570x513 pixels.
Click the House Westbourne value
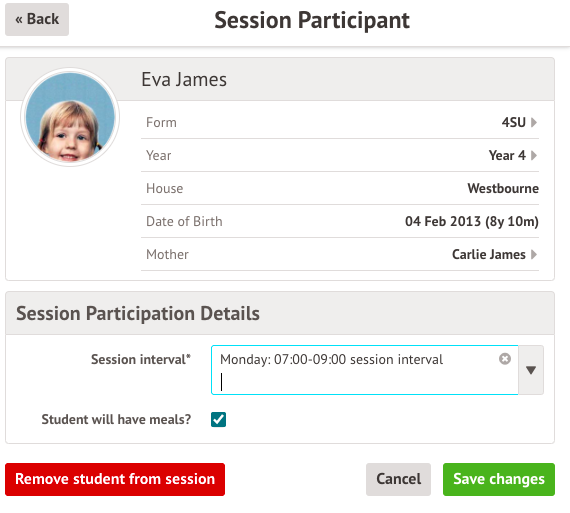pos(503,188)
